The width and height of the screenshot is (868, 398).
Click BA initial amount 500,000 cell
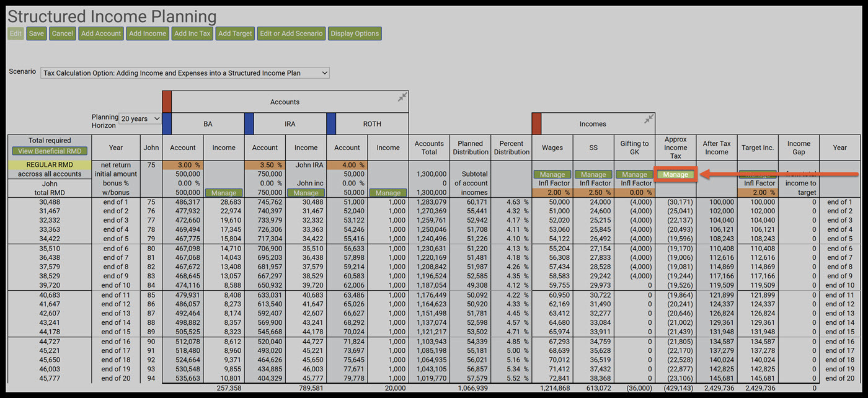pyautogui.click(x=183, y=174)
